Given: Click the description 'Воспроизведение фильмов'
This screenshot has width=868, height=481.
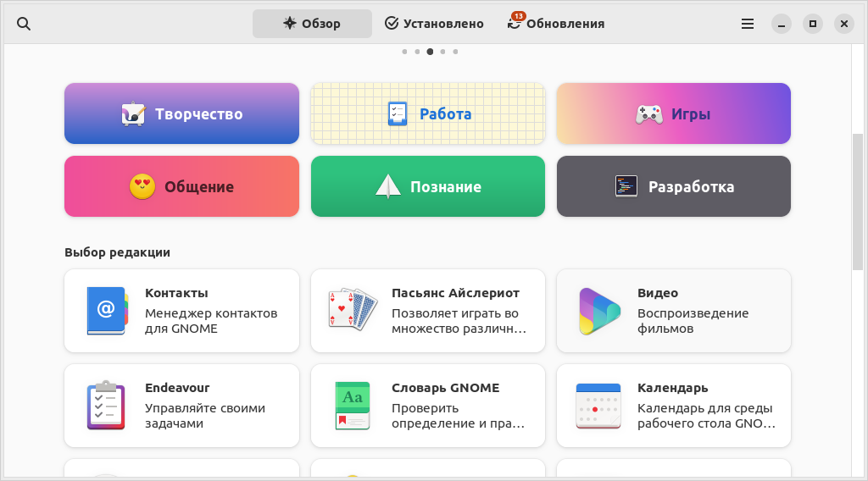Looking at the screenshot, I should click(693, 321).
